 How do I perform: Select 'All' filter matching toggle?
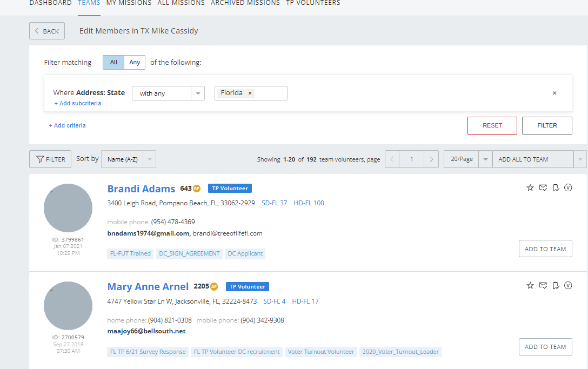coord(113,62)
